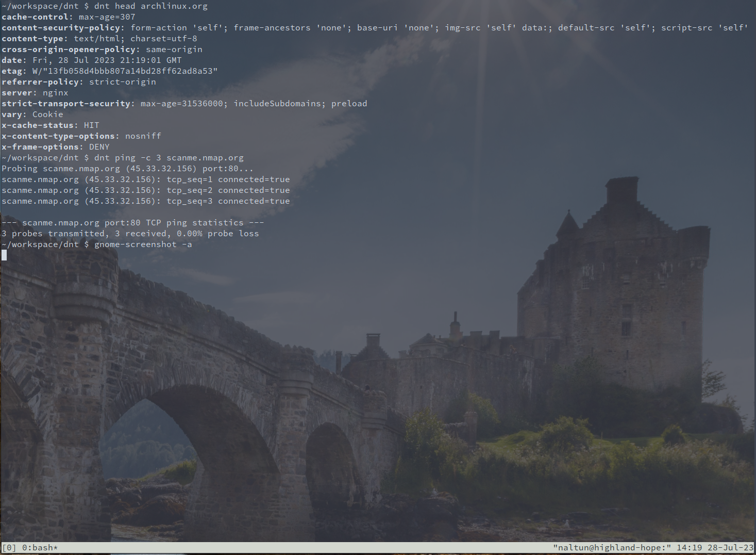Viewport: 756px width, 555px height.
Task: Click the cache-control header name
Action: (35, 17)
